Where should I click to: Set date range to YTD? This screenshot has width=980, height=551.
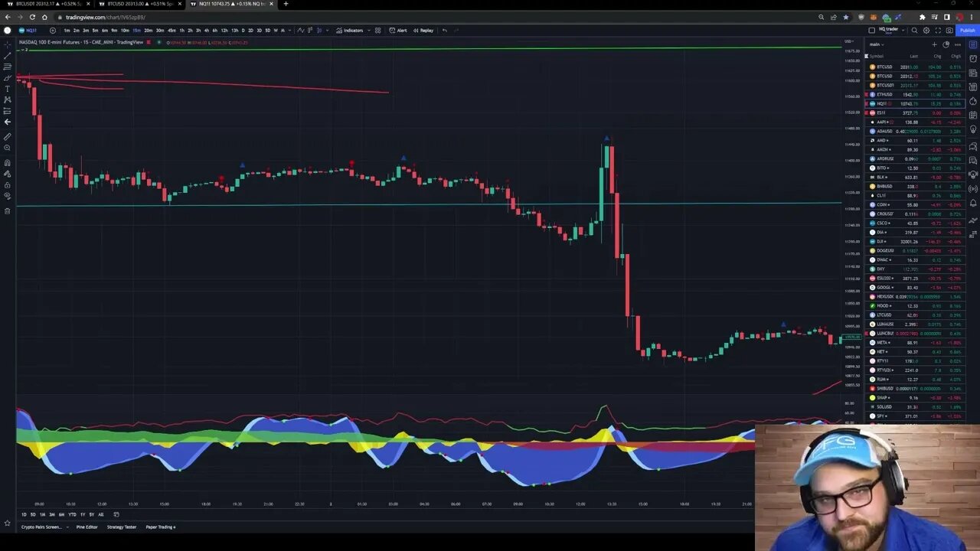pyautogui.click(x=72, y=514)
